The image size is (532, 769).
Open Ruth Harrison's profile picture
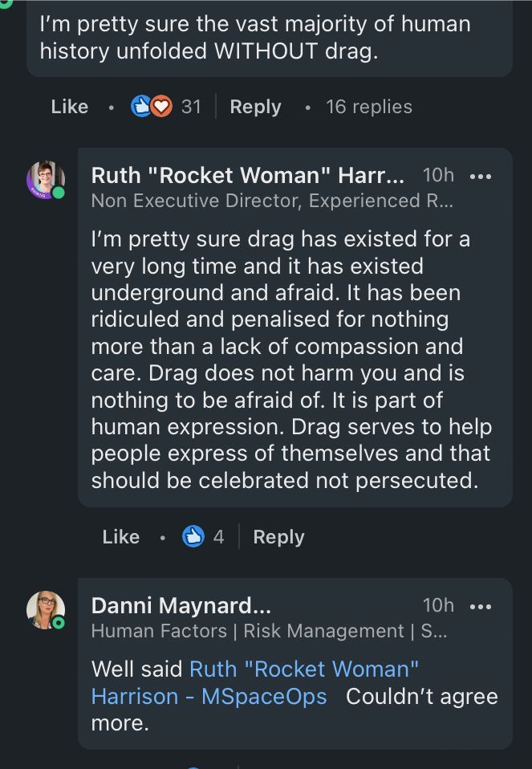point(47,180)
